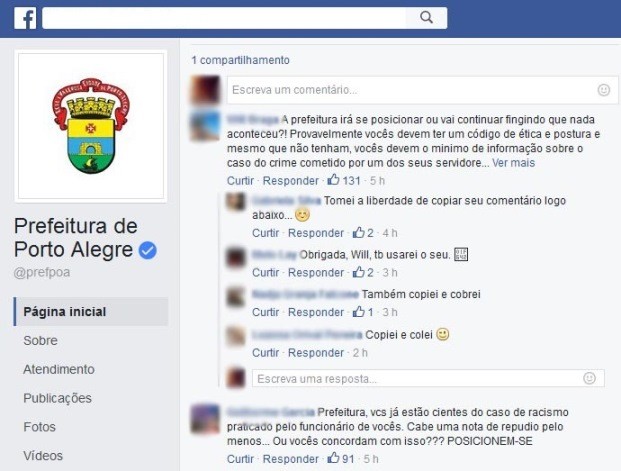Expand comment with Ver mais
621x471 pixels.
pos(513,163)
